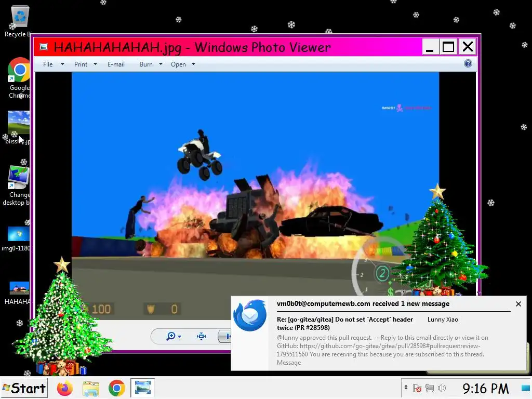This screenshot has height=399, width=532.
Task: Open the Burn menu in Photo Viewer
Action: pyautogui.click(x=146, y=64)
